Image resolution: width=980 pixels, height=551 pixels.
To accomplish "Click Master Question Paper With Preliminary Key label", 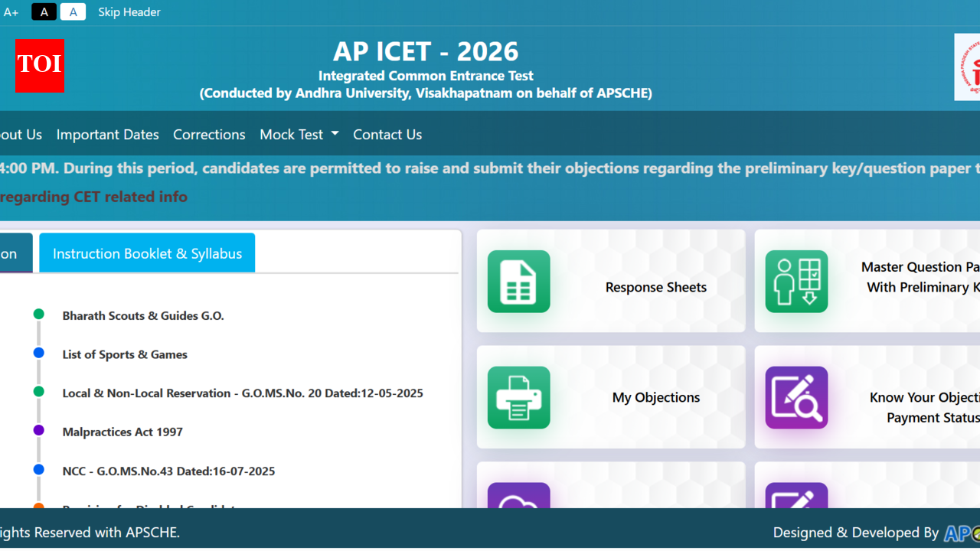I will tap(921, 277).
